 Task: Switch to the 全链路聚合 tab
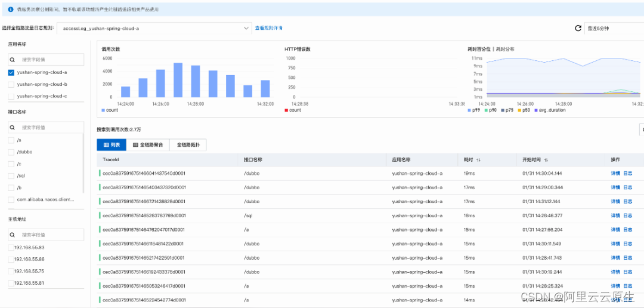148,145
